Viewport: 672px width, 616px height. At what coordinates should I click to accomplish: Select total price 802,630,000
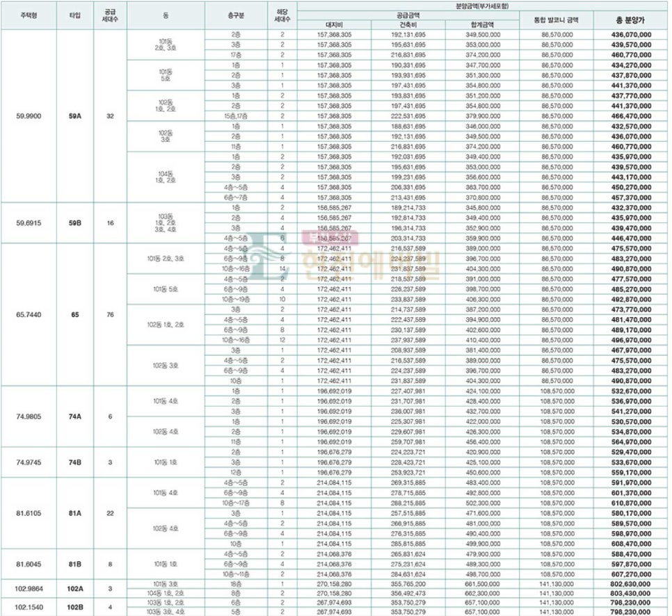click(630, 584)
